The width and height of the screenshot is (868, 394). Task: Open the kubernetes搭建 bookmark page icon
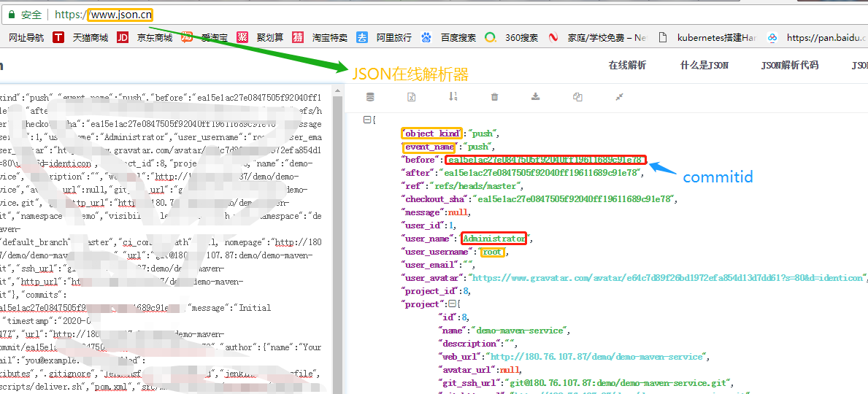pos(663,38)
